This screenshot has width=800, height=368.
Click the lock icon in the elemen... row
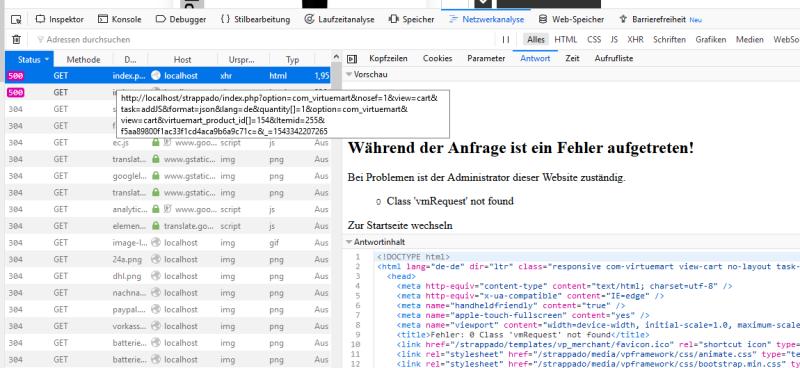click(x=156, y=226)
